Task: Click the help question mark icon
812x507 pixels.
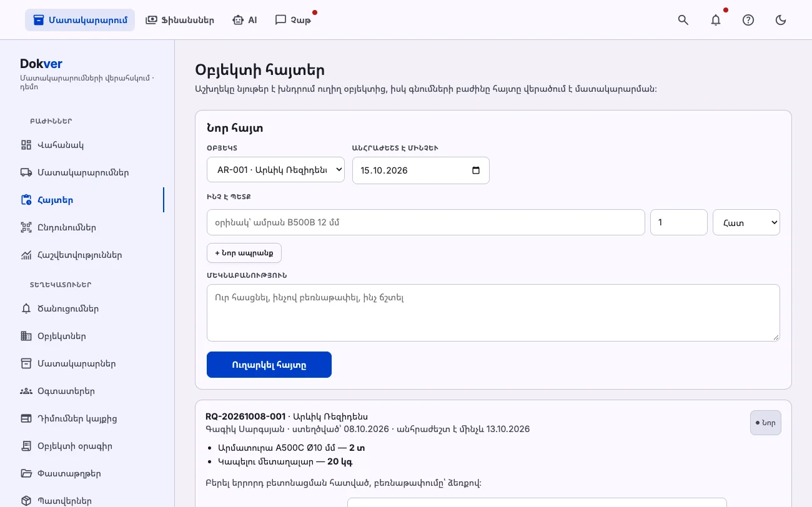Action: [x=748, y=20]
